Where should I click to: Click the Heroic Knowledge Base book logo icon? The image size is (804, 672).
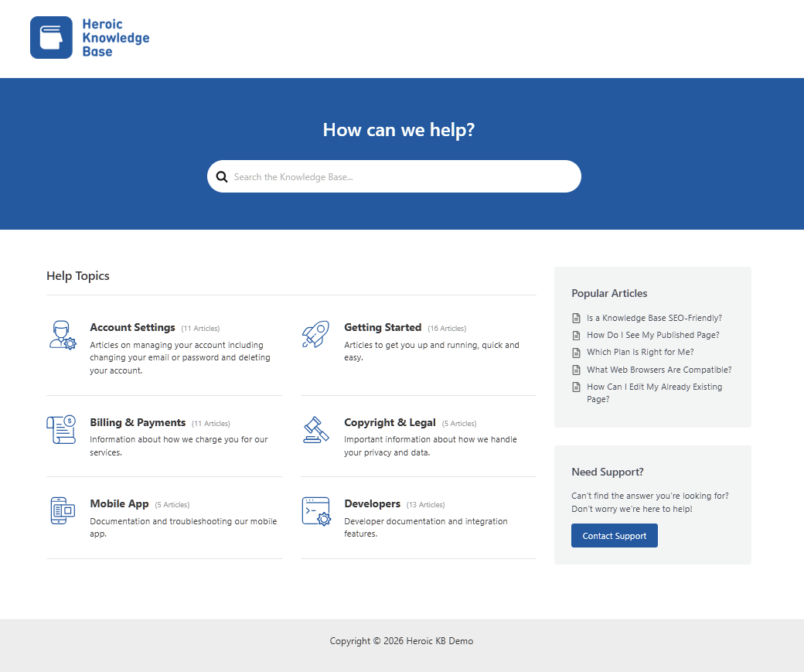[x=51, y=37]
